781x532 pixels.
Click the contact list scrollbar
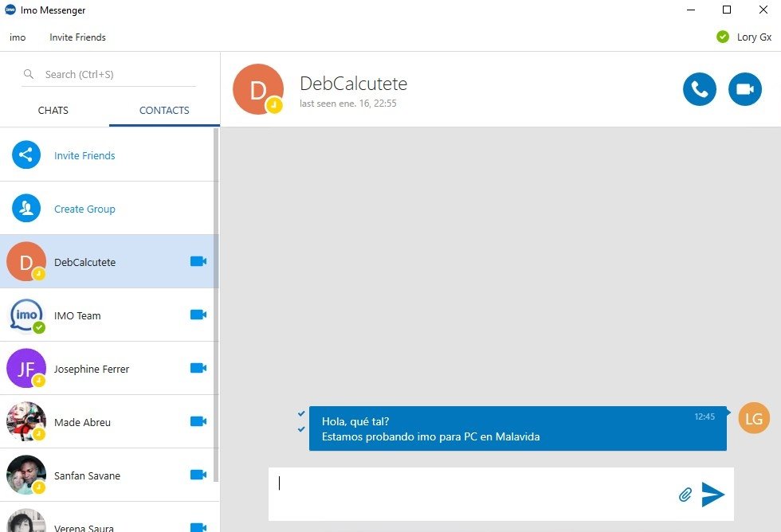pyautogui.click(x=216, y=304)
